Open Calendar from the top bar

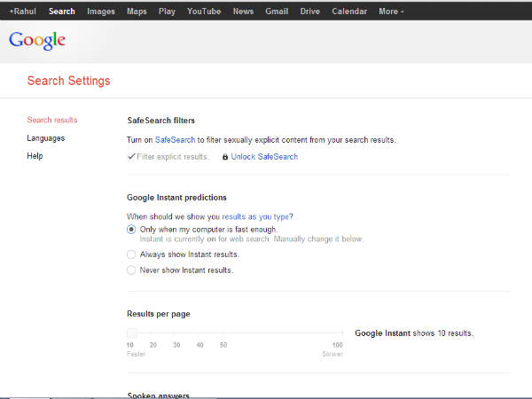coord(349,12)
